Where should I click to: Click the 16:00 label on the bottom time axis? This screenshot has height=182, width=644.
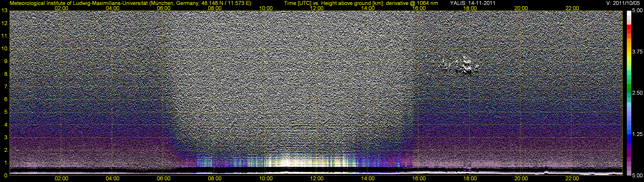point(419,179)
